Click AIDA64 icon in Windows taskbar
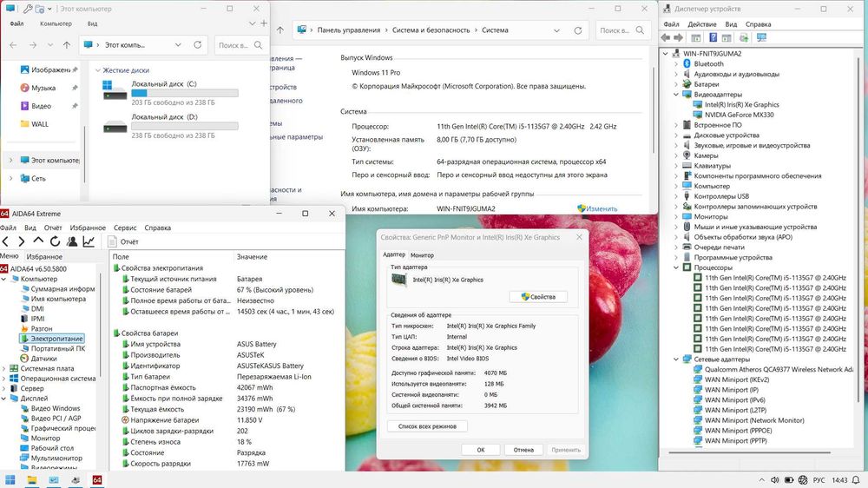 click(97, 479)
